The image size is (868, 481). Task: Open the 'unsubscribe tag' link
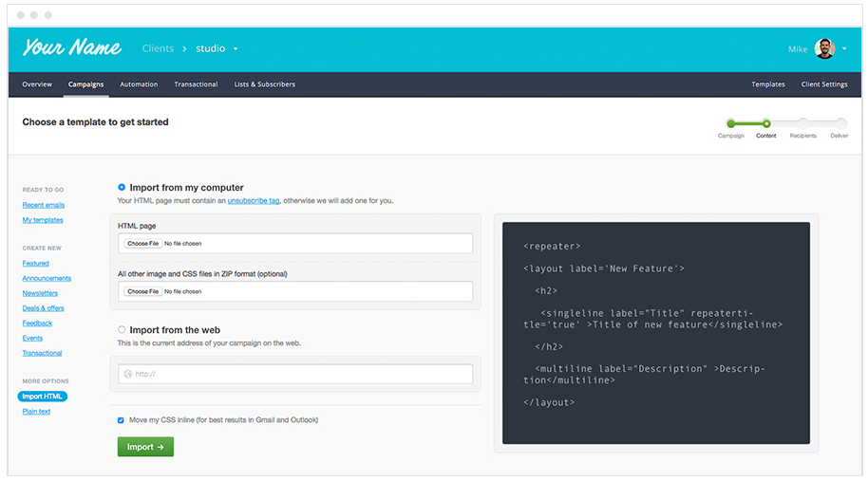(x=254, y=201)
